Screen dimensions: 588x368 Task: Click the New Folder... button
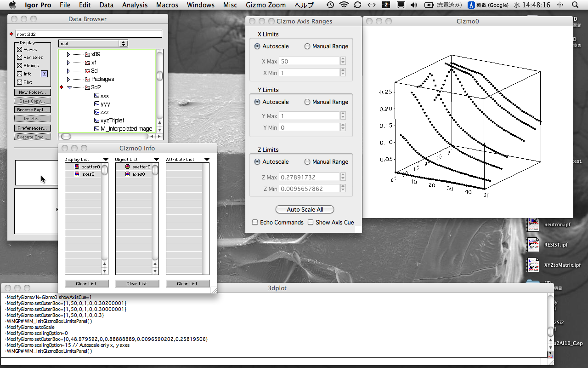33,92
